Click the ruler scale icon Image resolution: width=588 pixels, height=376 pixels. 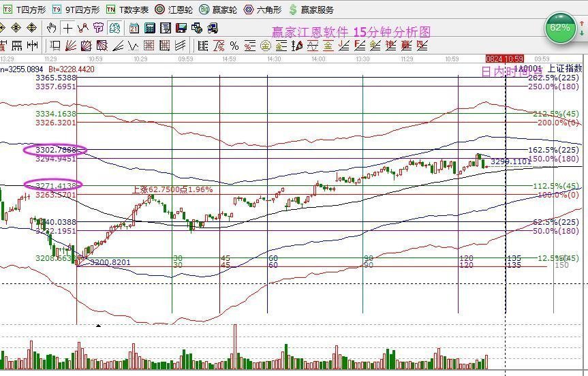coord(17,46)
